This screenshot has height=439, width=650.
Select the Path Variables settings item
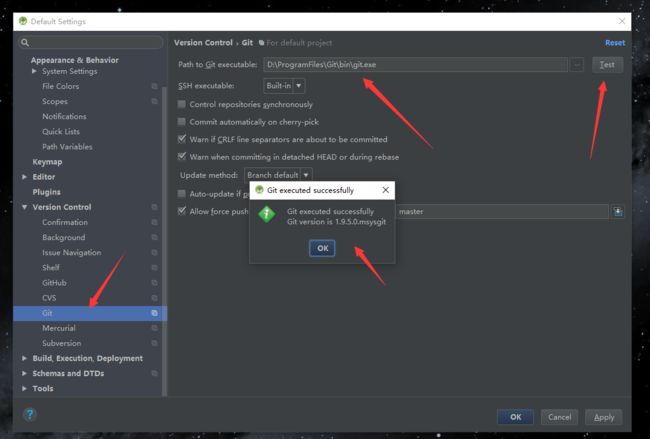pyautogui.click(x=67, y=147)
